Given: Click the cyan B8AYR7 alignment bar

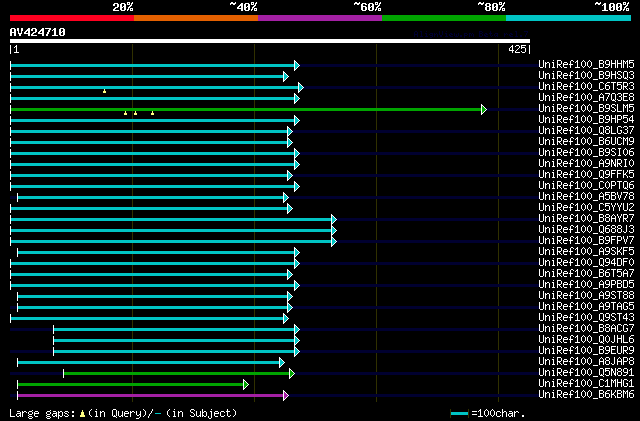Looking at the screenshot, I should point(171,220).
